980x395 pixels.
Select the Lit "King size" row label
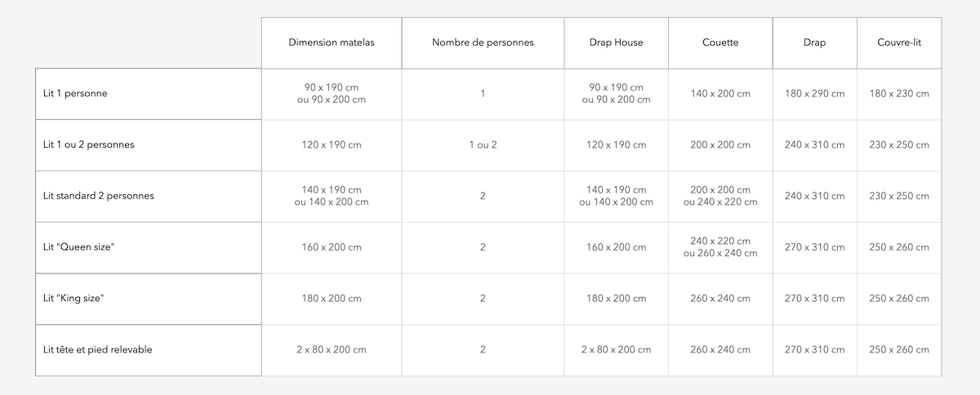(74, 299)
